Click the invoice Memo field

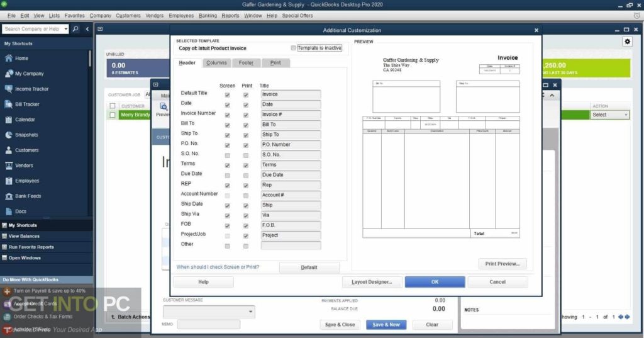tap(209, 324)
